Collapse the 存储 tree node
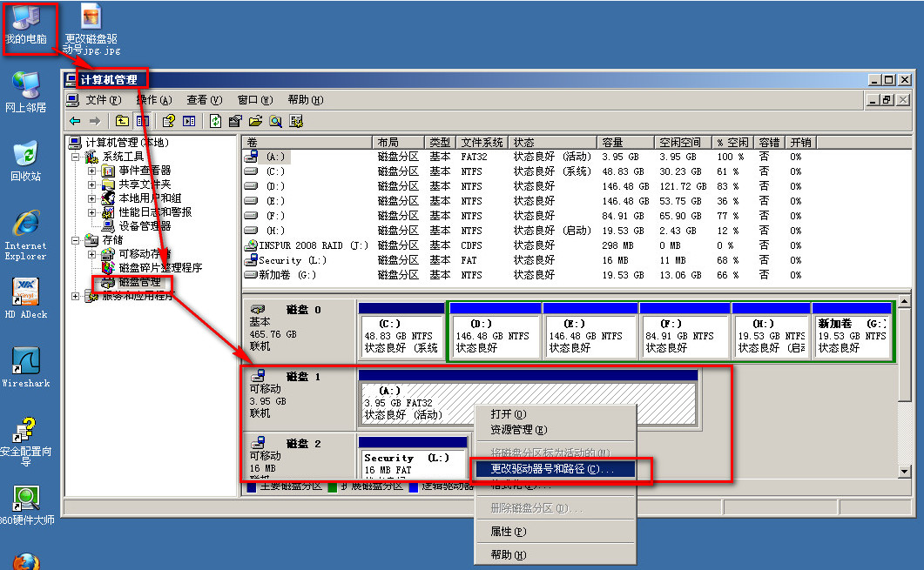 coord(76,240)
